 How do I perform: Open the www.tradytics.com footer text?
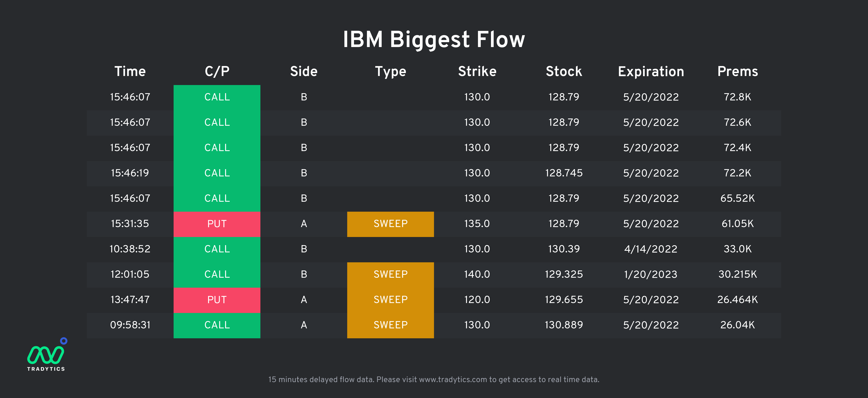point(453,380)
